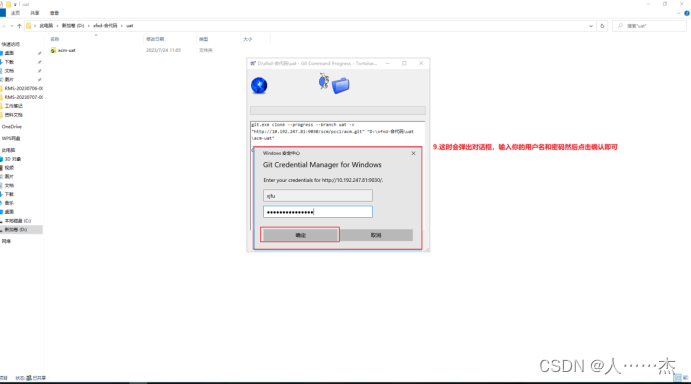Select 快速访问 Quick access in sidebar
Viewport: 691px width, 384px height.
[11, 44]
